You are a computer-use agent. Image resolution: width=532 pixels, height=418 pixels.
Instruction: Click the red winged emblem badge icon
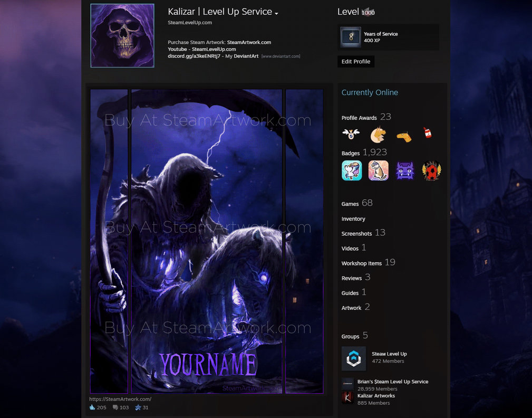tap(432, 170)
